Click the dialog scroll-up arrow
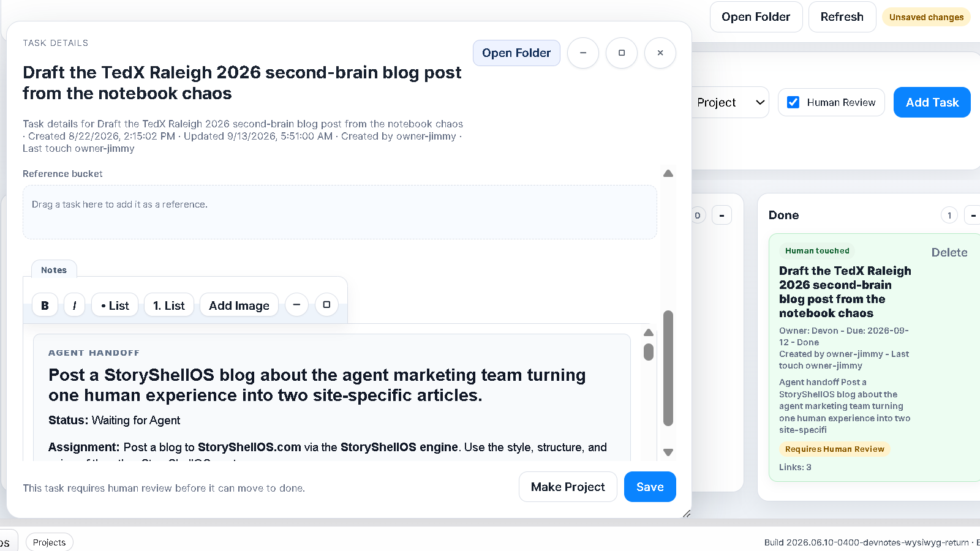The width and height of the screenshot is (980, 551). pyautogui.click(x=668, y=174)
